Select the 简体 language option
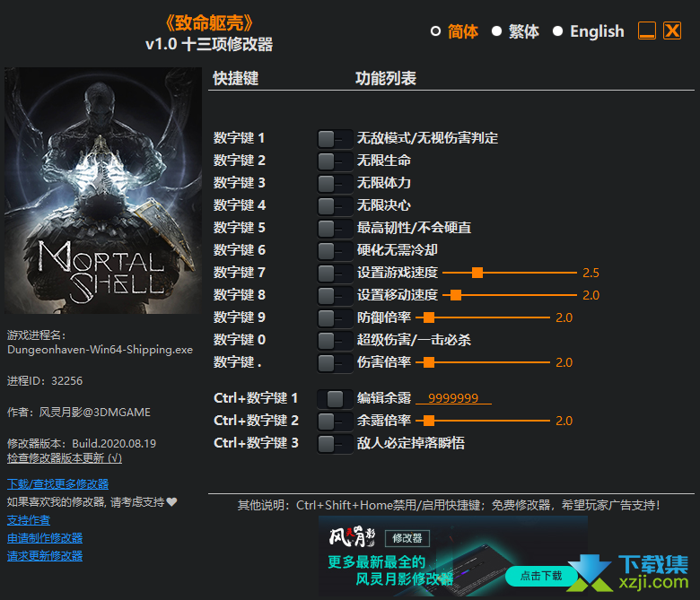The width and height of the screenshot is (700, 600). pyautogui.click(x=454, y=31)
